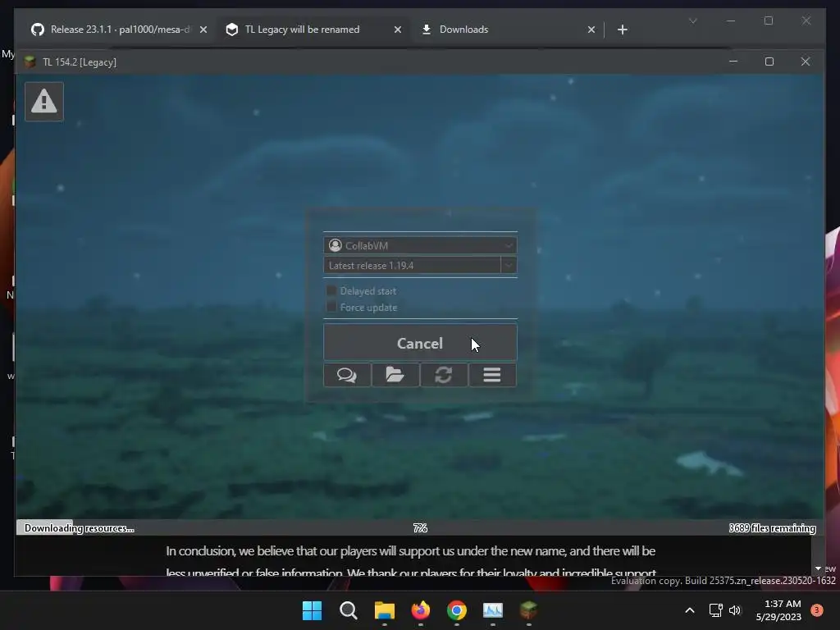Open the hamburger settings menu button

(492, 375)
